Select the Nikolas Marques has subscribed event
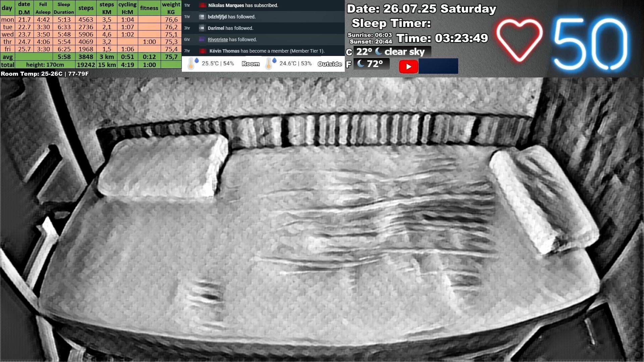This screenshot has height=362, width=644. (x=263, y=5)
